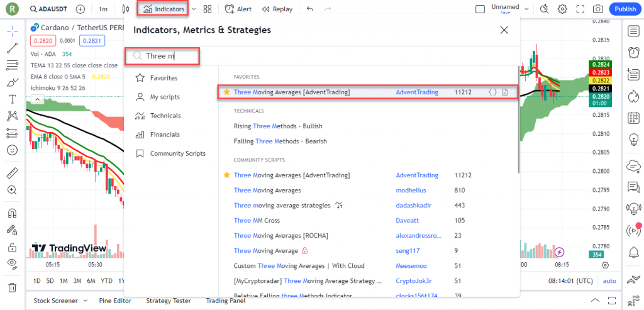Activate the zoom in tool
Image resolution: width=644 pixels, height=310 pixels.
(13, 190)
